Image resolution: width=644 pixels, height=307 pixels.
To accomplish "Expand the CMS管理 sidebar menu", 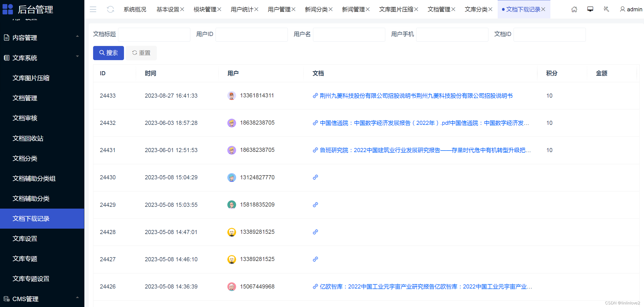I will 42,299.
